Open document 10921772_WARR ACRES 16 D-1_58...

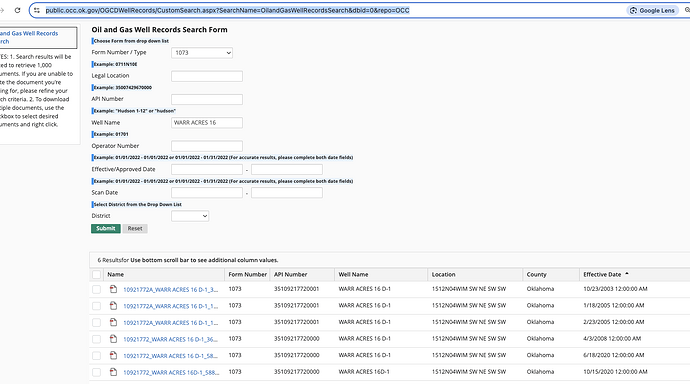pos(171,356)
